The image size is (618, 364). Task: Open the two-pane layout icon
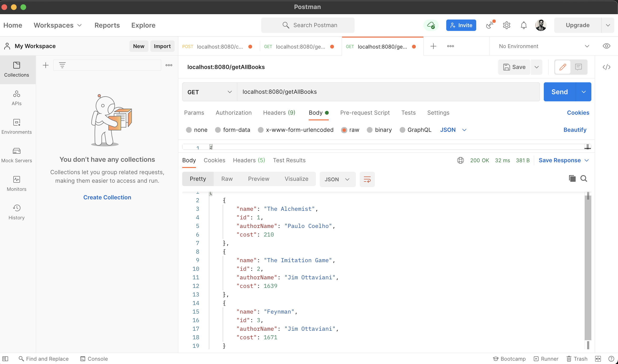598,359
